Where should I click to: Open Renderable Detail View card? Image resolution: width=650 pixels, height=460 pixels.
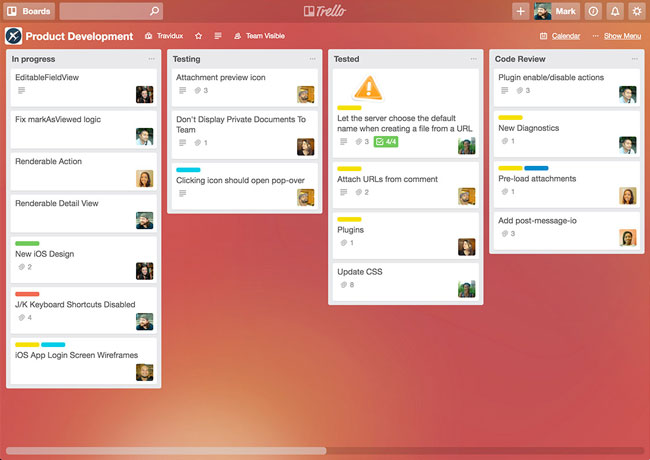[x=84, y=213]
